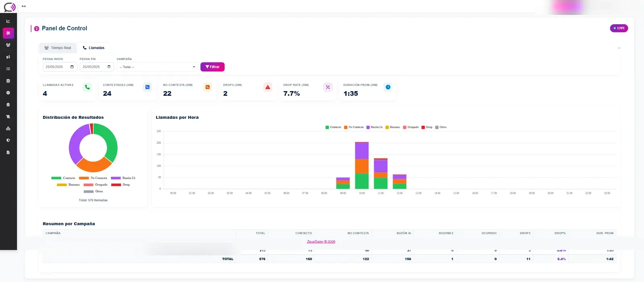Select the highlighted sliders icon in sidebar

8,33
